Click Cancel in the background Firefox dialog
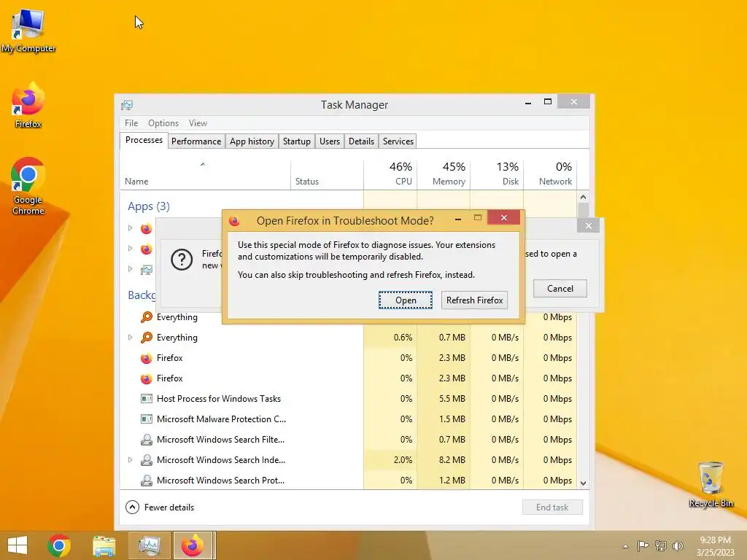This screenshot has height=560, width=747. pyautogui.click(x=560, y=289)
